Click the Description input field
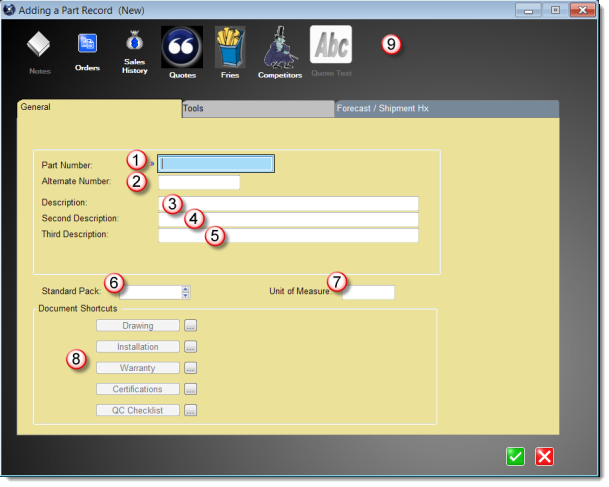The image size is (609, 487). (x=288, y=203)
